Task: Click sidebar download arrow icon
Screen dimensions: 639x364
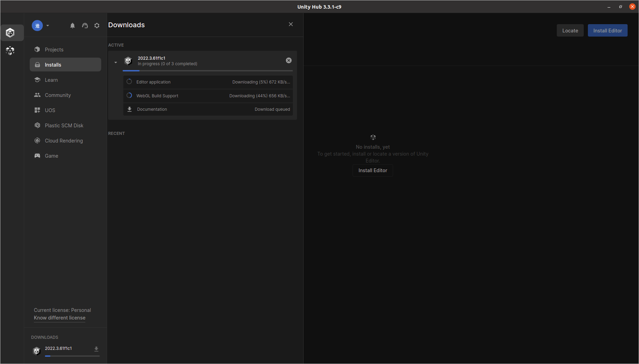Action: (96, 349)
